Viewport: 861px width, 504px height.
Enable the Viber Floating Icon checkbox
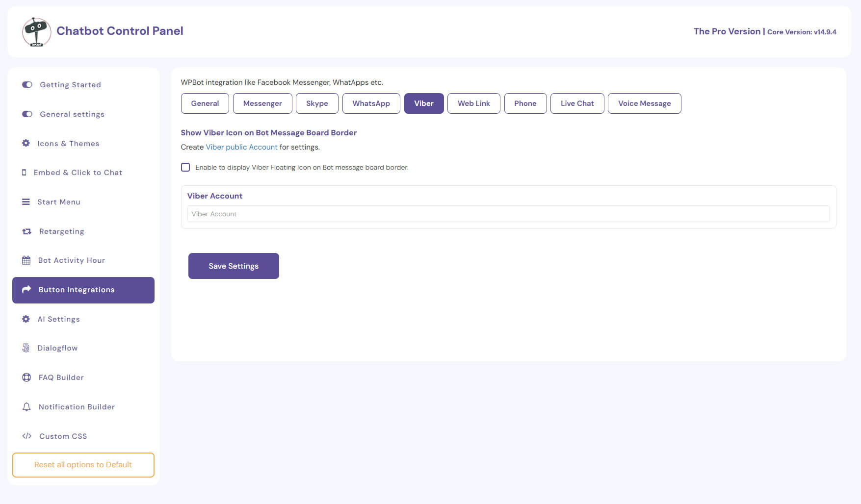point(185,167)
